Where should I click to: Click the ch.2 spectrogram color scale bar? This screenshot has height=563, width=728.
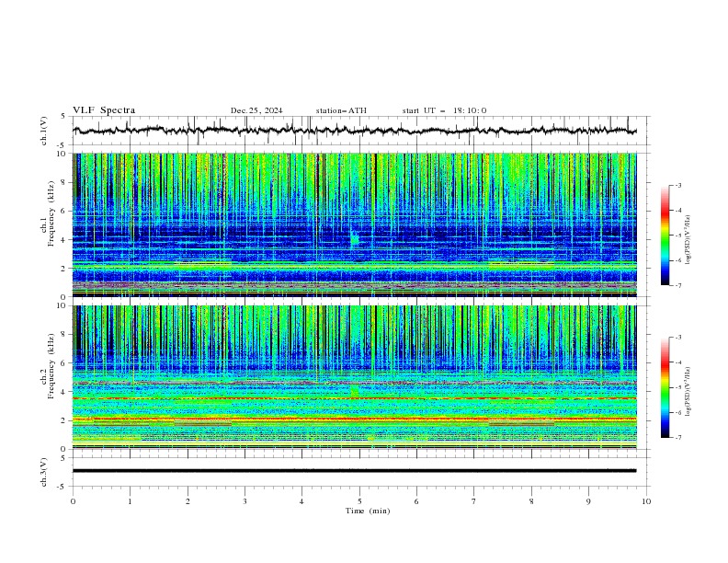[x=665, y=387]
